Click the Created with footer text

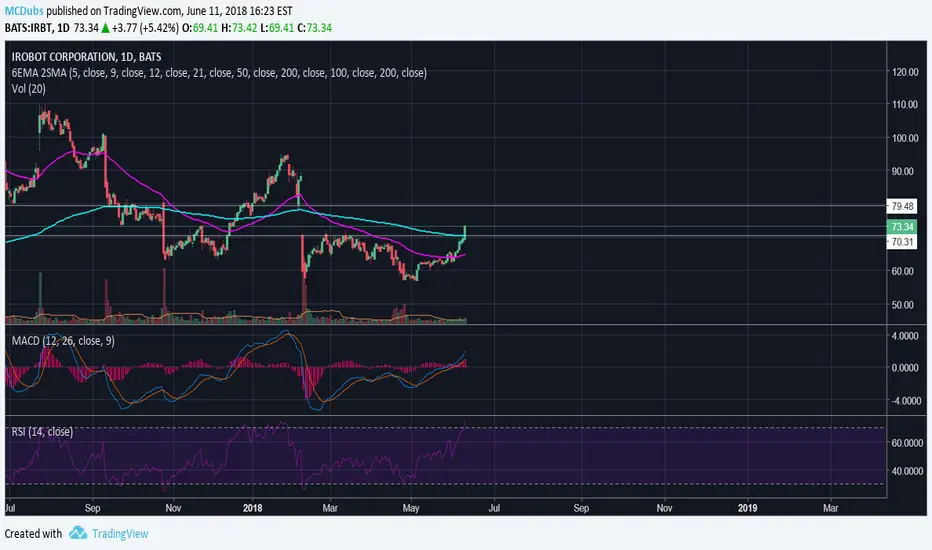(x=33, y=533)
